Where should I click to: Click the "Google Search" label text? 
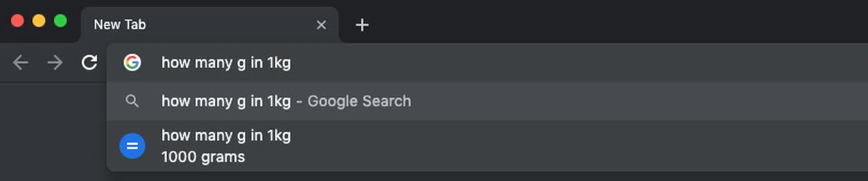359,101
